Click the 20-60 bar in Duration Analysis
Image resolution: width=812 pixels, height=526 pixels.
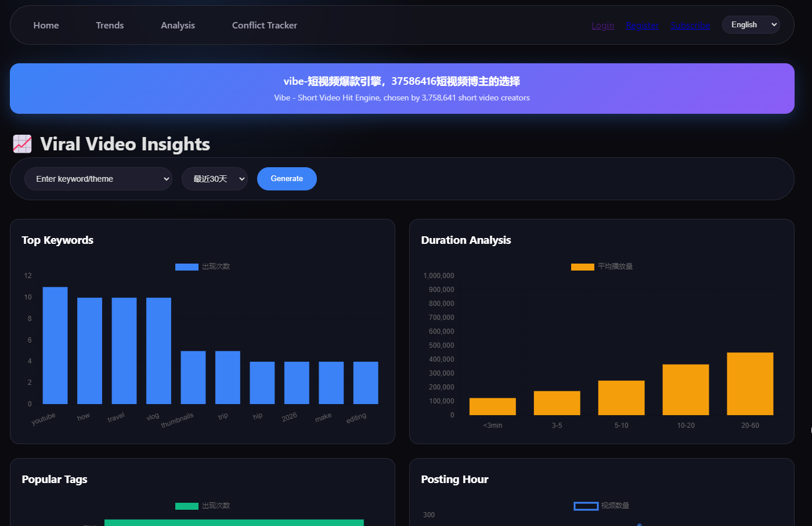[x=750, y=383]
